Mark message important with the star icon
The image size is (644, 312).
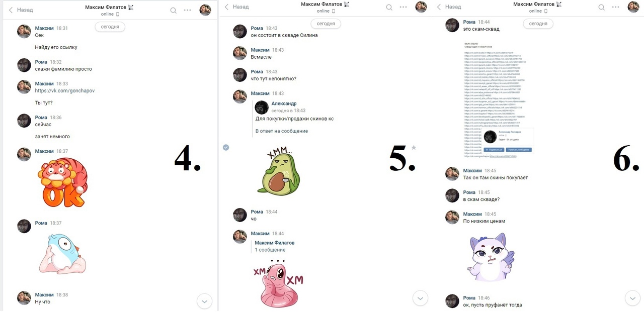tap(414, 147)
